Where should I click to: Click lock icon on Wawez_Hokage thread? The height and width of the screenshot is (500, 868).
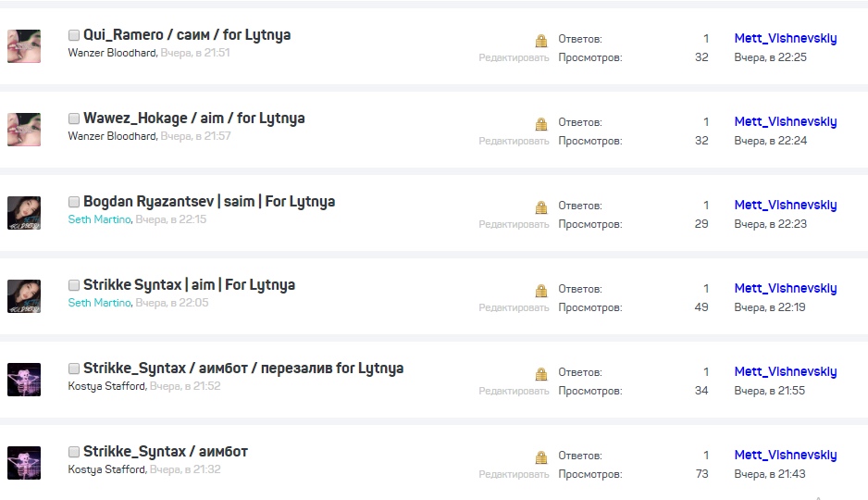click(x=541, y=124)
